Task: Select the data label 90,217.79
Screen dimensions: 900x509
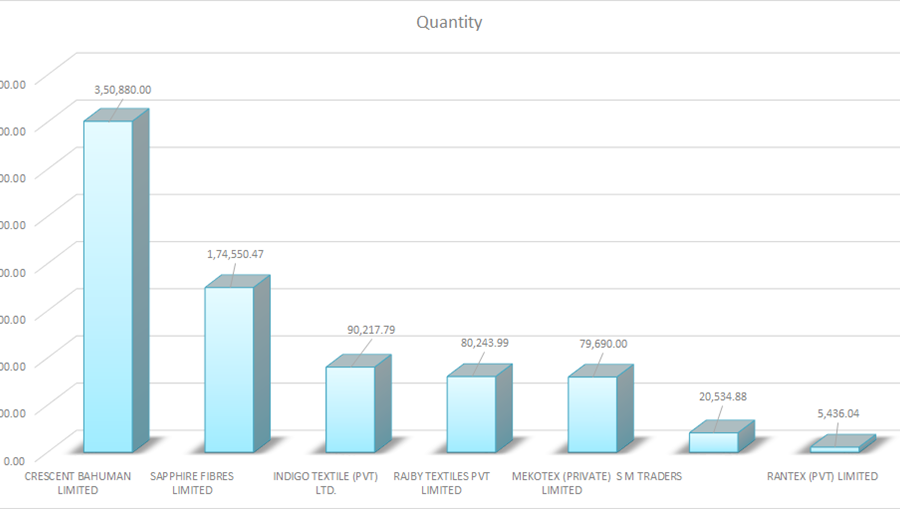Action: (371, 330)
